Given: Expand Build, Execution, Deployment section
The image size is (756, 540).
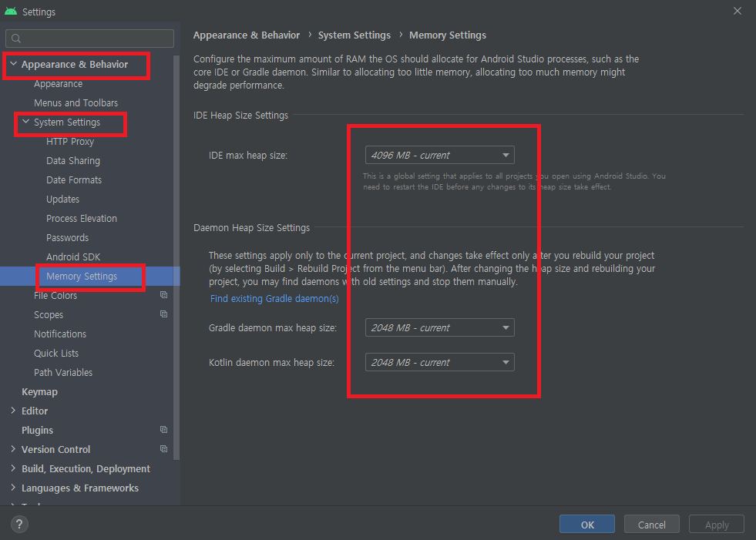Looking at the screenshot, I should click(13, 468).
